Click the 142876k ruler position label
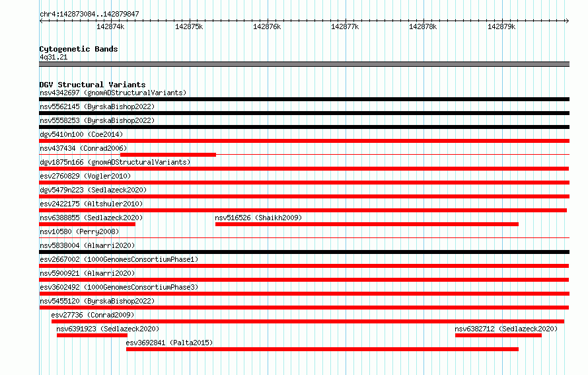588x375 pixels. (267, 26)
